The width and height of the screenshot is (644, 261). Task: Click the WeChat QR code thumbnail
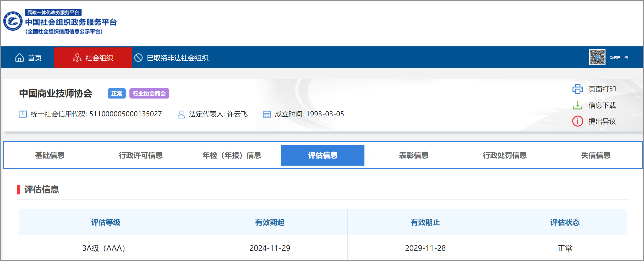point(597,58)
